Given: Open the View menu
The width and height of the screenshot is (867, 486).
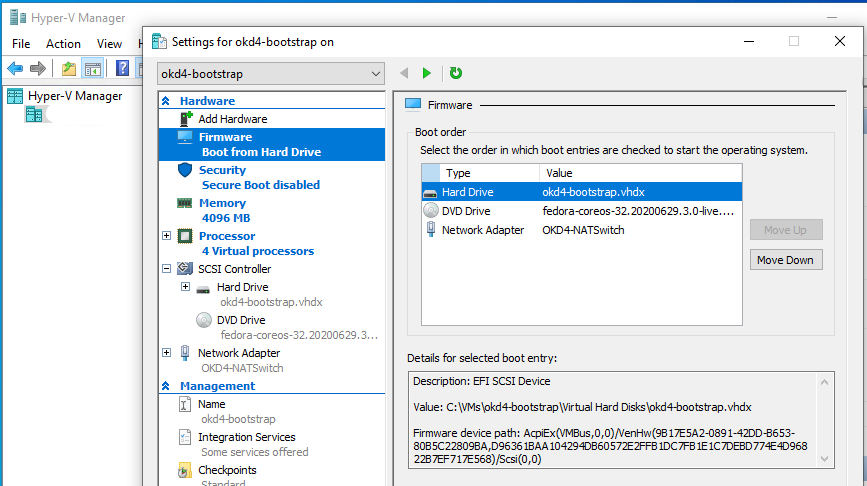Looking at the screenshot, I should point(109,44).
